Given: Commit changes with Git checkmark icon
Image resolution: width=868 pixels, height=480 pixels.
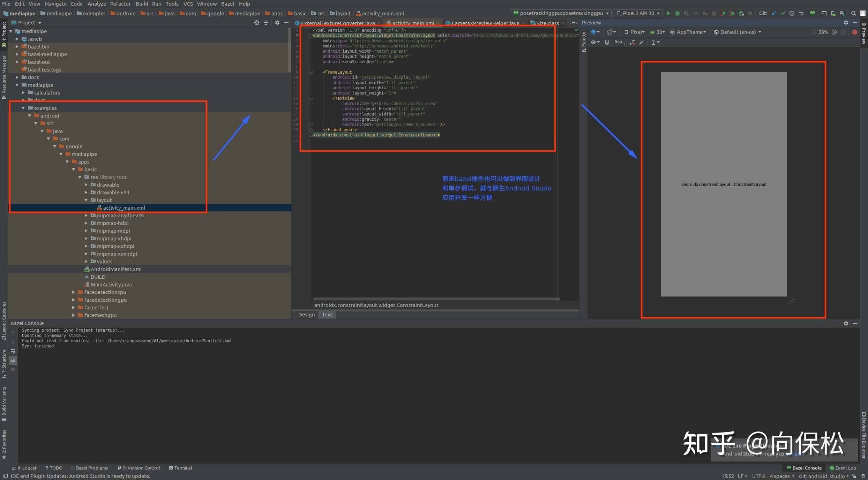Looking at the screenshot, I should [783, 13].
